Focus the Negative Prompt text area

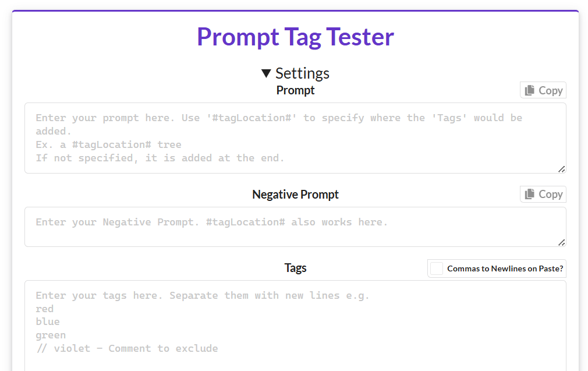coord(296,227)
